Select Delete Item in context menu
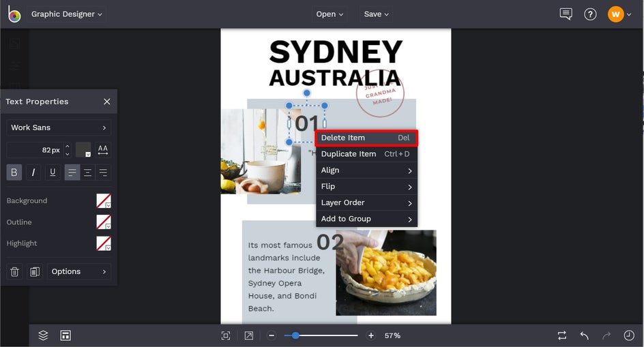Screen dimensions: 644x347 [x=366, y=138]
